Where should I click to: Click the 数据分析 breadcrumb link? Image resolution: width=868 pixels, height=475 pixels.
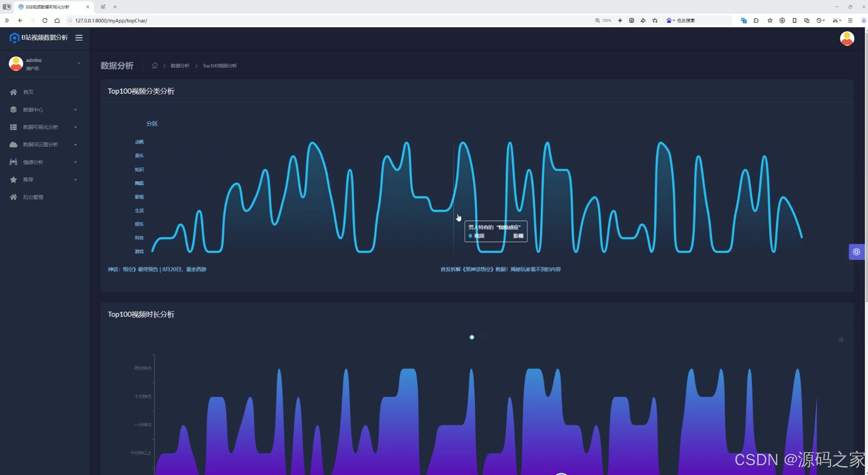180,66
